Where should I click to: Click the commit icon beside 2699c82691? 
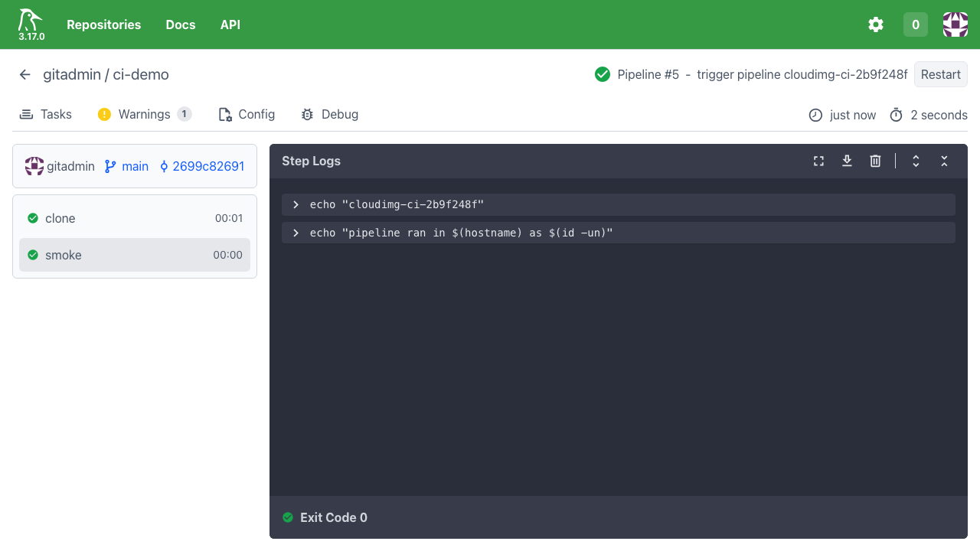(164, 166)
